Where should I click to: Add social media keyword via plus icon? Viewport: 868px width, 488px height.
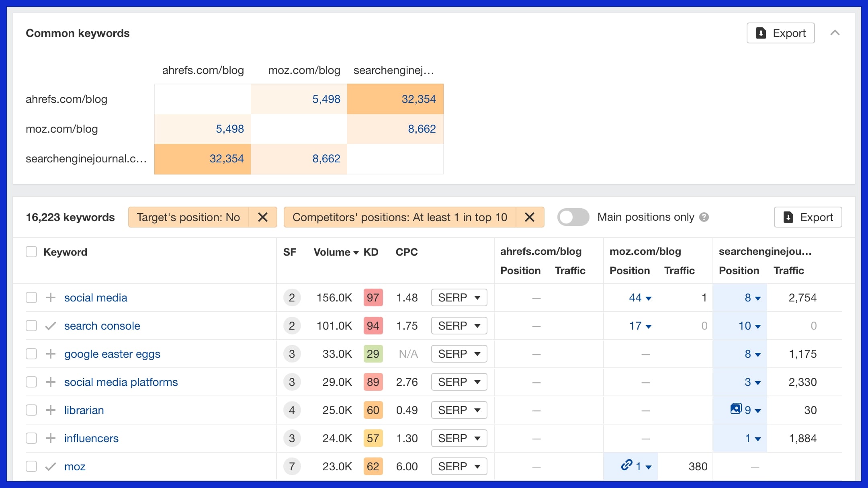(50, 297)
